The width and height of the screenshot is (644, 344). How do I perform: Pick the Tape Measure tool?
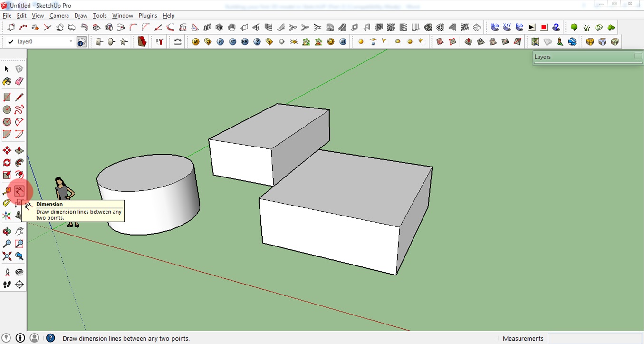tap(6, 191)
